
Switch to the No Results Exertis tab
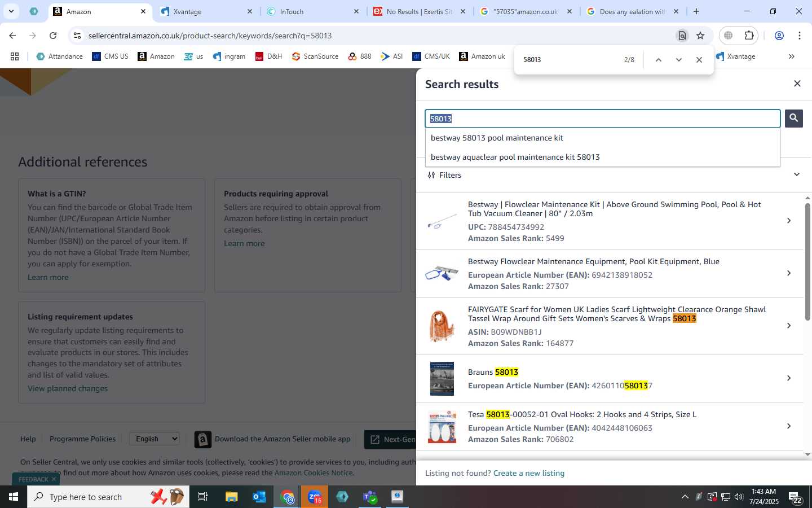(x=420, y=11)
